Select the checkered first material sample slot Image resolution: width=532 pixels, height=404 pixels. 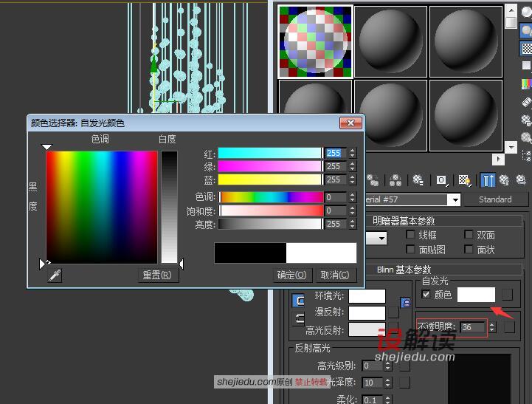pos(316,42)
